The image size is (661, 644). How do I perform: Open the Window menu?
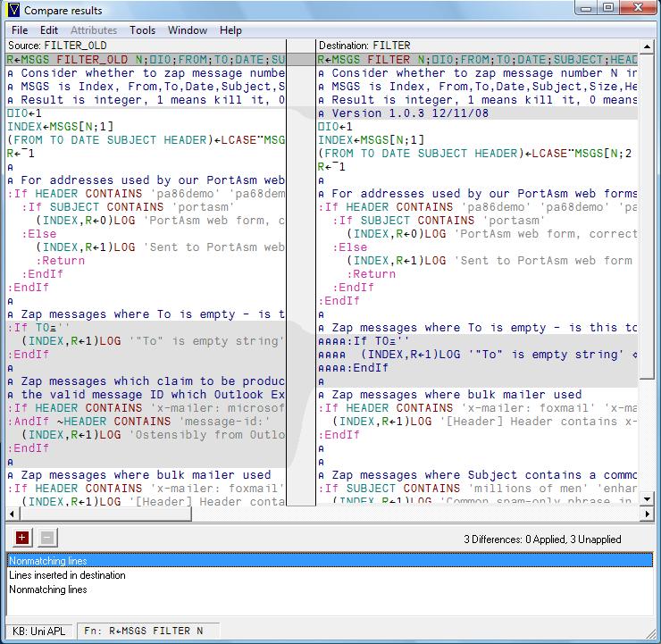(x=188, y=30)
